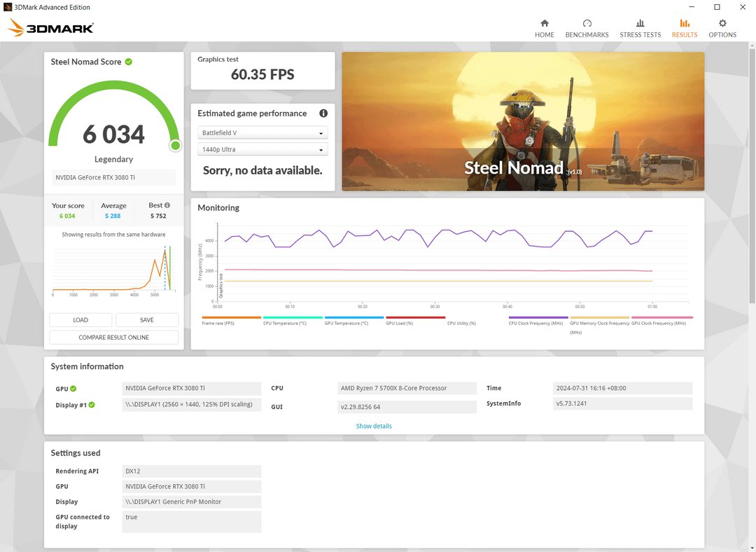756x552 pixels.
Task: Open the Stress Tests chart icon
Action: coord(640,23)
